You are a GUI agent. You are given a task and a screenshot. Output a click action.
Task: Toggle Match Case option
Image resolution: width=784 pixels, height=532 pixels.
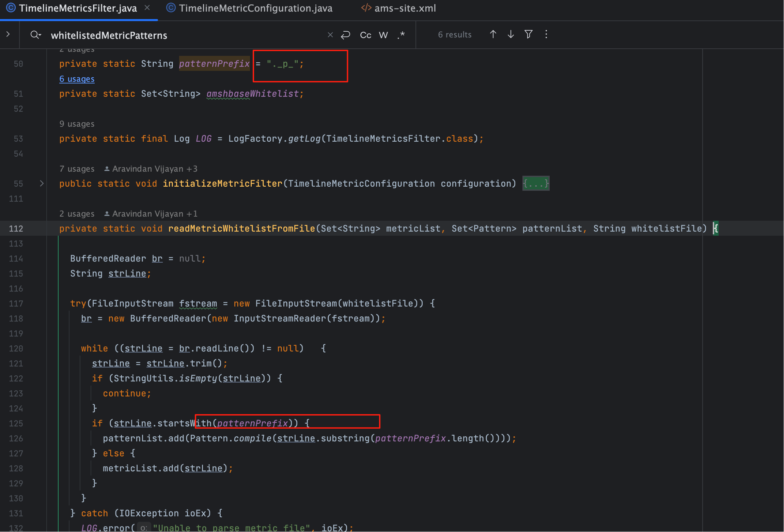(365, 35)
